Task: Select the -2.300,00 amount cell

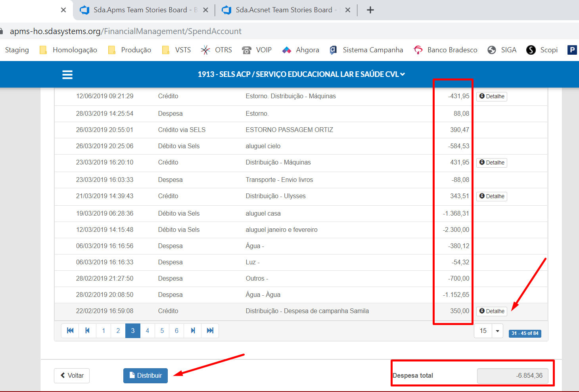Action: click(x=456, y=229)
